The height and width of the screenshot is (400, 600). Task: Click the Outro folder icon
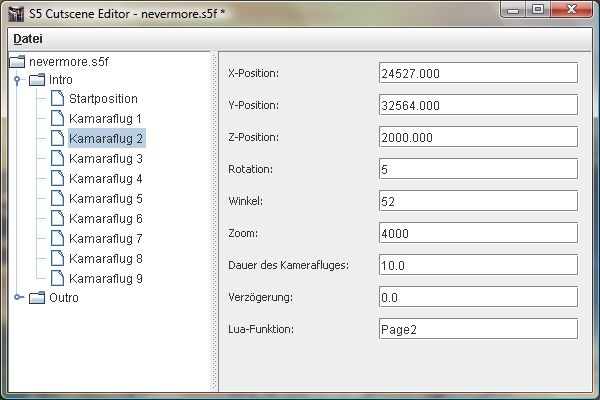point(37,298)
